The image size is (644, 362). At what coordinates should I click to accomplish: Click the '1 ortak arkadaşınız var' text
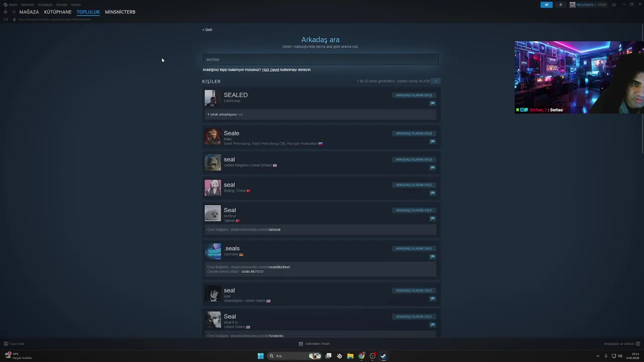(x=225, y=115)
